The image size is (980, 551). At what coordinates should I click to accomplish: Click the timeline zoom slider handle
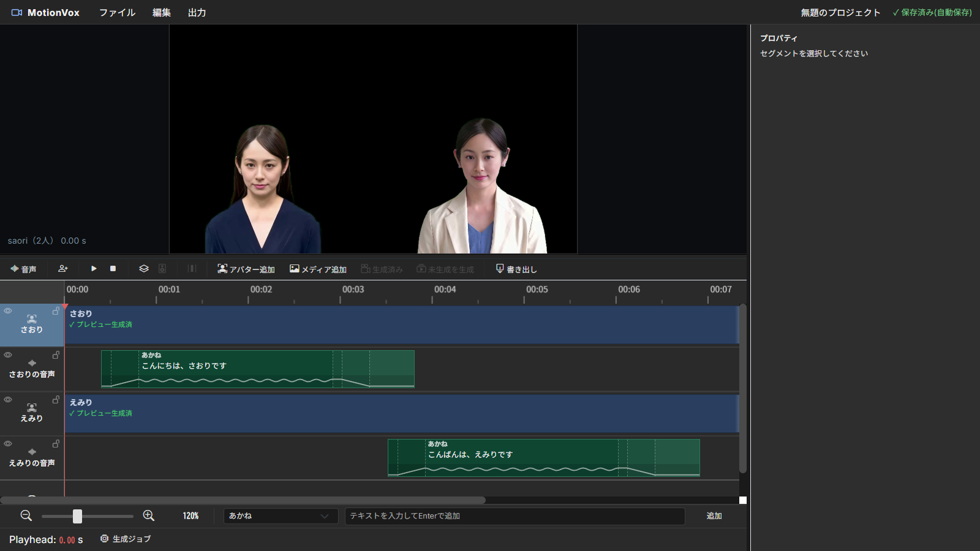pyautogui.click(x=77, y=516)
